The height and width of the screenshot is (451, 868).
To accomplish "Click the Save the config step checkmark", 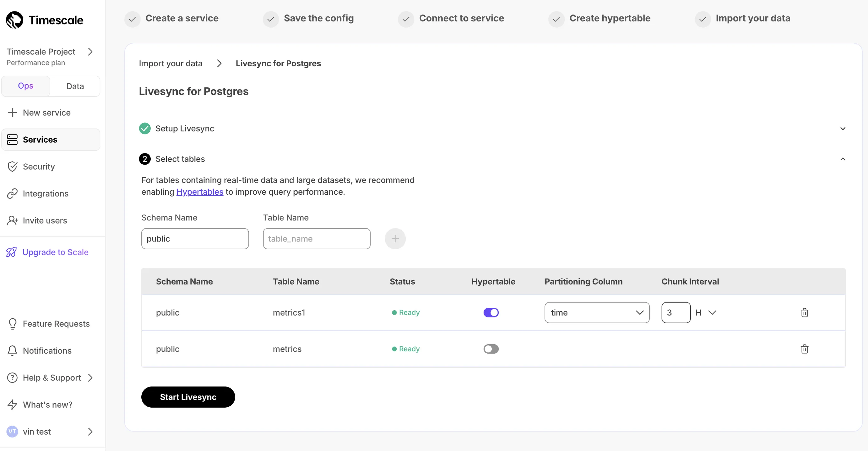I will (x=271, y=19).
